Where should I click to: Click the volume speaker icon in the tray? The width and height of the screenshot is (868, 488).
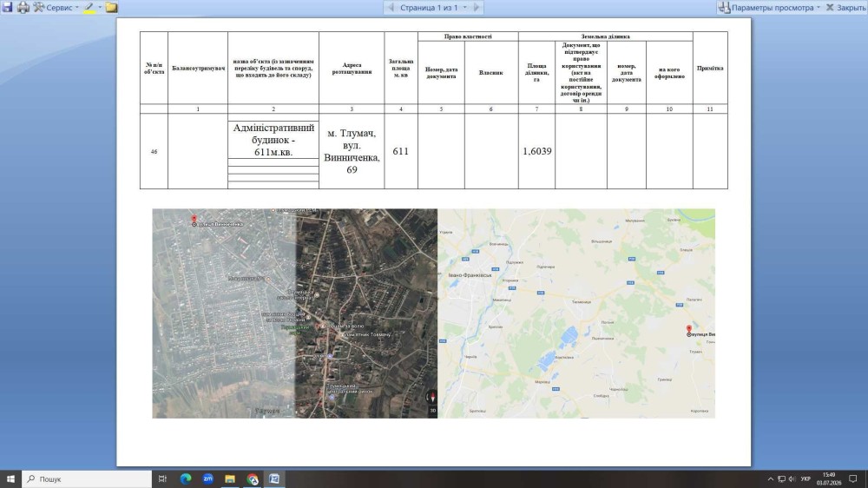click(792, 479)
